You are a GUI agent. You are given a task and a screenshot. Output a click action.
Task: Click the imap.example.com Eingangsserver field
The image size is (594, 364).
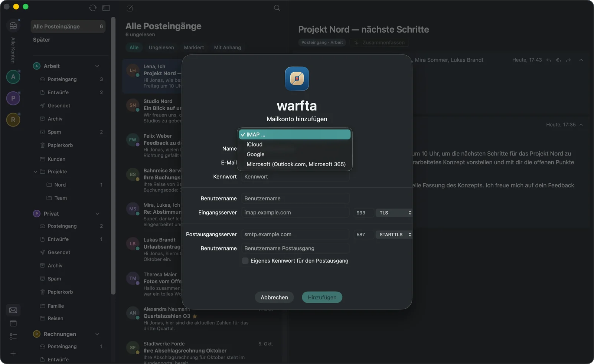(x=295, y=213)
